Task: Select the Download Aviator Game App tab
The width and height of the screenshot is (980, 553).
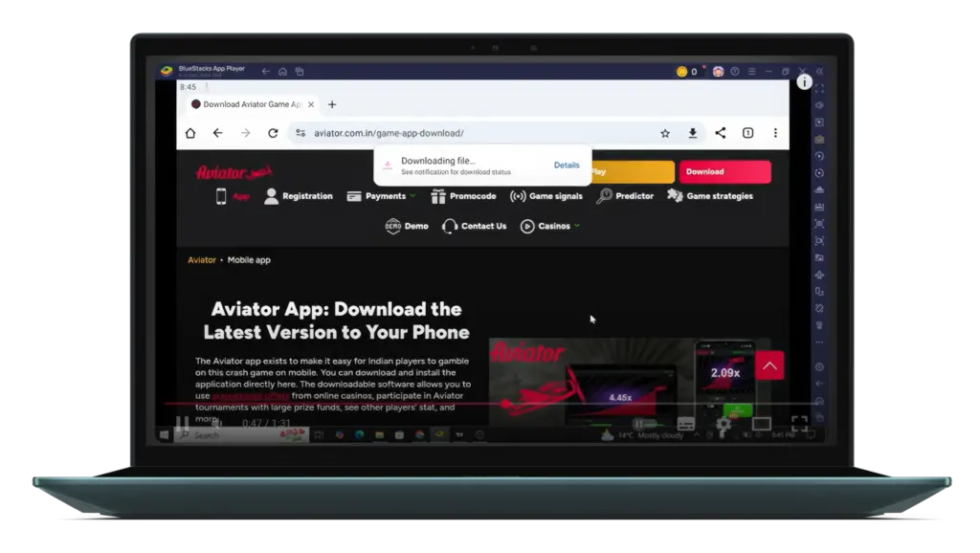Action: coord(253,104)
